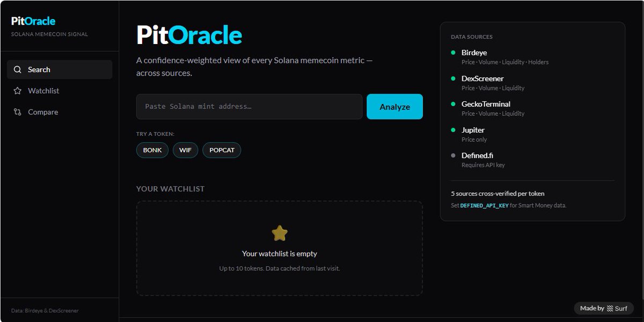Focus the Solana mint address field
This screenshot has height=322, width=644.
(x=250, y=107)
